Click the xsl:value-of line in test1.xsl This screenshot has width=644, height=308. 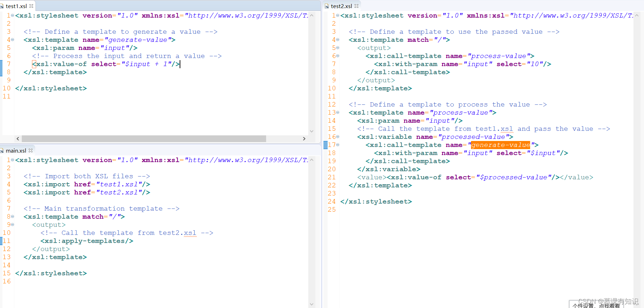point(106,64)
